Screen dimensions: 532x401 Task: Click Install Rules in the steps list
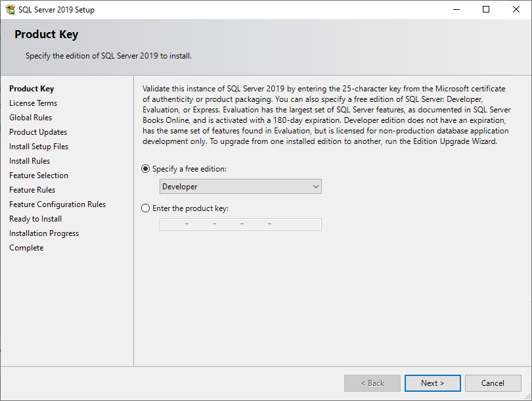[x=30, y=161]
